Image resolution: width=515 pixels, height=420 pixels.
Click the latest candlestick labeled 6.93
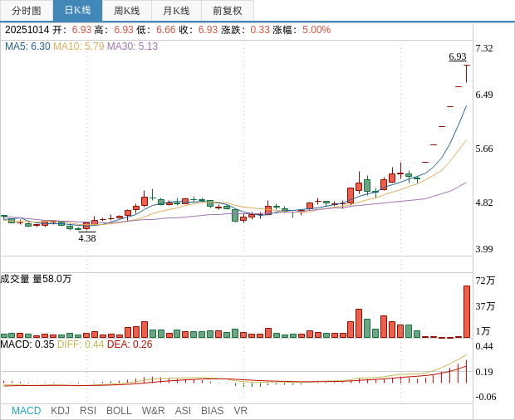(466, 74)
